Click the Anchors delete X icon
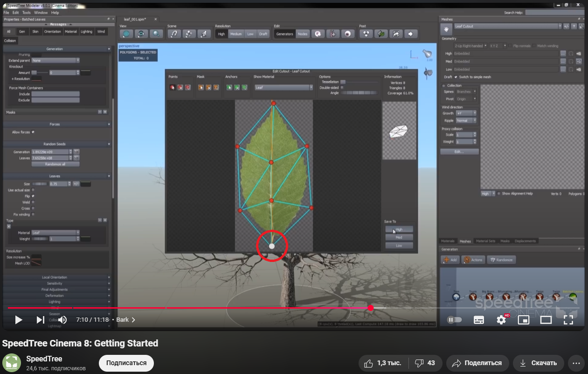 click(237, 87)
